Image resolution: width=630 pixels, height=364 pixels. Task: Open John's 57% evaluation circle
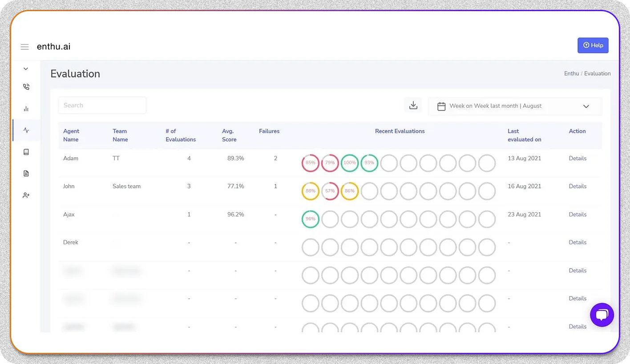330,191
